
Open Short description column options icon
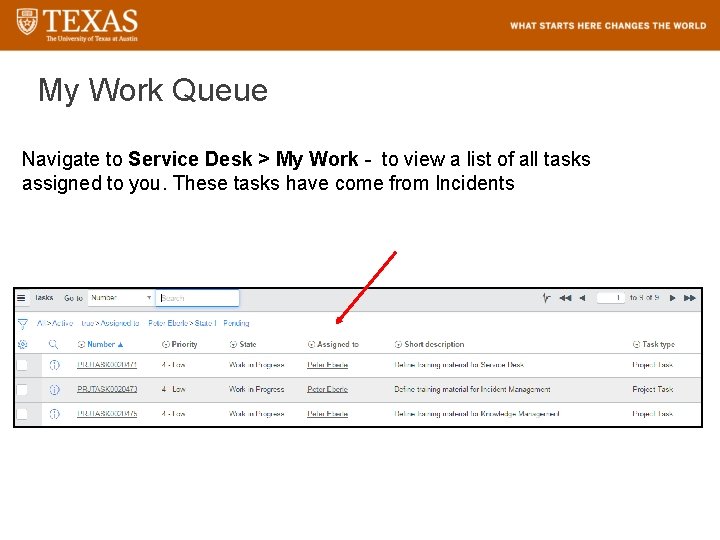[x=398, y=344]
